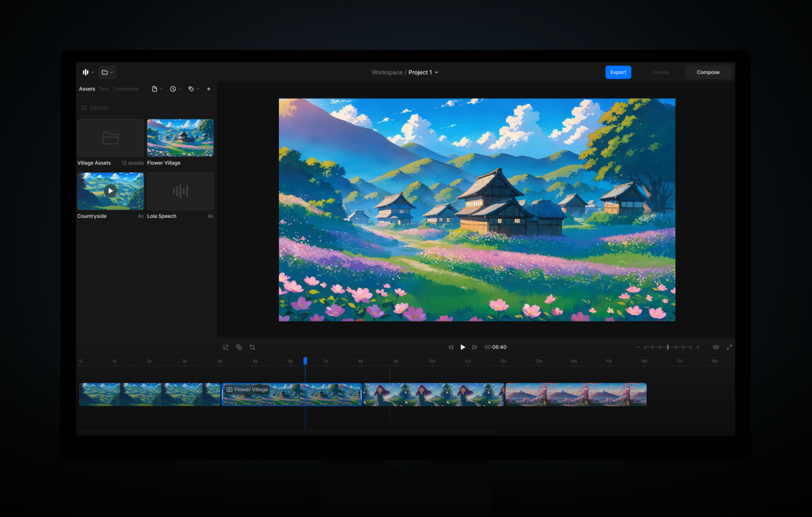Select the crop icon below the preview
Screen dimensions: 812x517
[252, 347]
